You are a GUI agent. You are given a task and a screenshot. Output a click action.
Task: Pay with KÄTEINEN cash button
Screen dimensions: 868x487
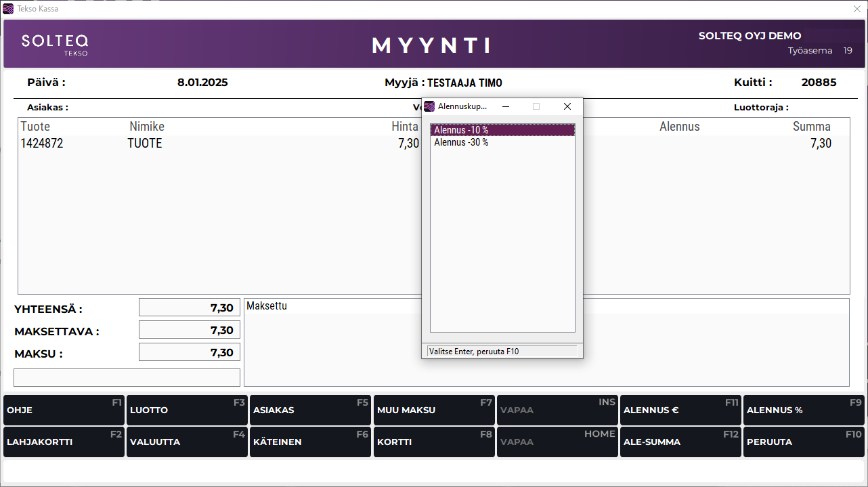coord(310,442)
